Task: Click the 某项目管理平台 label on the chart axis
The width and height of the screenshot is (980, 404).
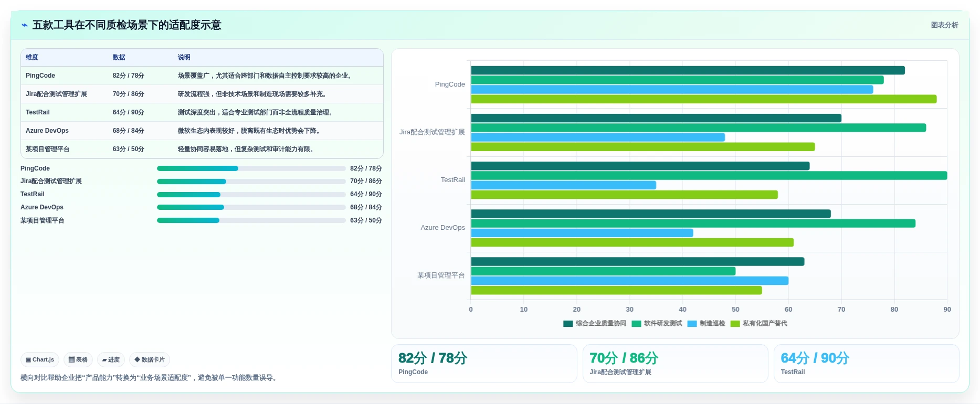Action: [441, 275]
